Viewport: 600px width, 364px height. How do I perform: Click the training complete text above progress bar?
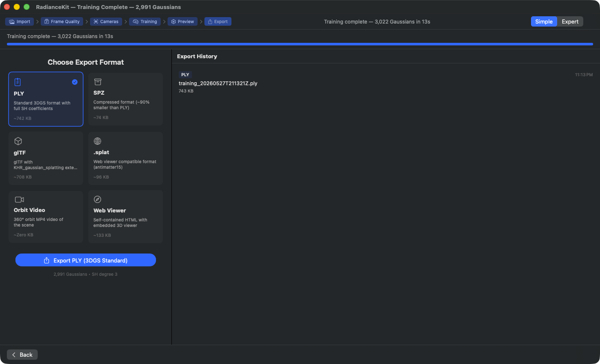pos(60,36)
